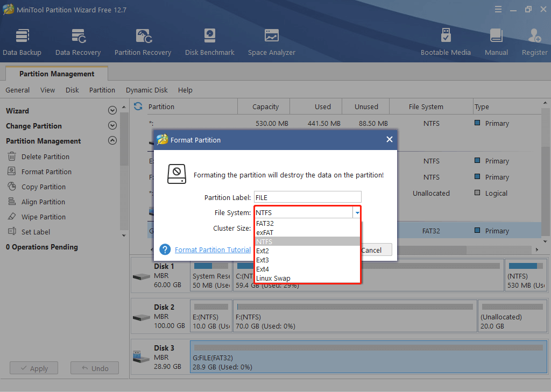
Task: Click the Apply button
Action: point(34,368)
